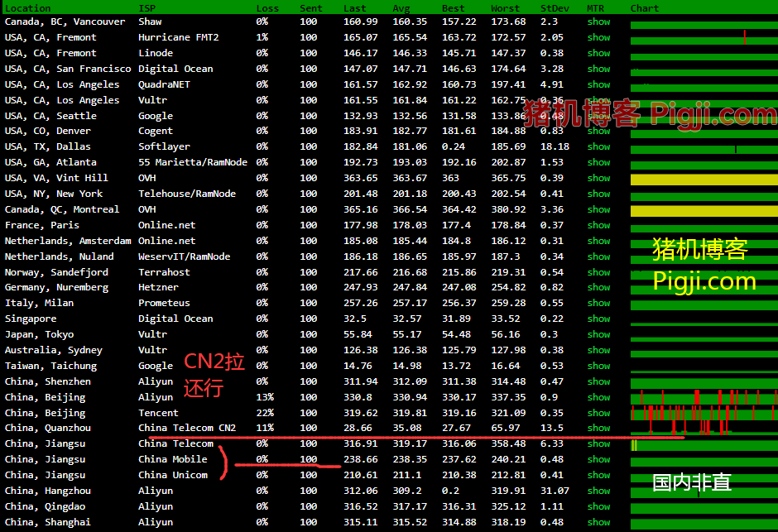Image resolution: width=778 pixels, height=532 pixels.
Task: Select the 363.67 avg value for Vint Hill
Action: [x=410, y=178]
